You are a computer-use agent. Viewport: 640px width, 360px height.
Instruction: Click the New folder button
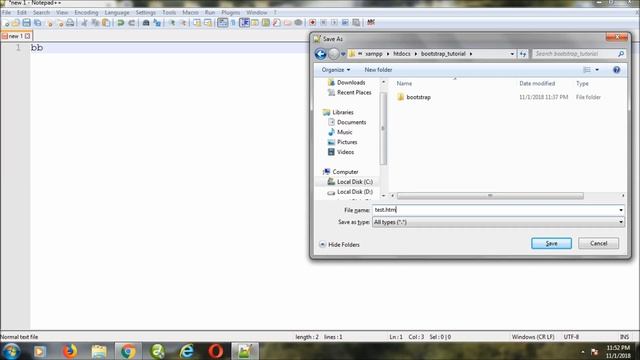[378, 70]
